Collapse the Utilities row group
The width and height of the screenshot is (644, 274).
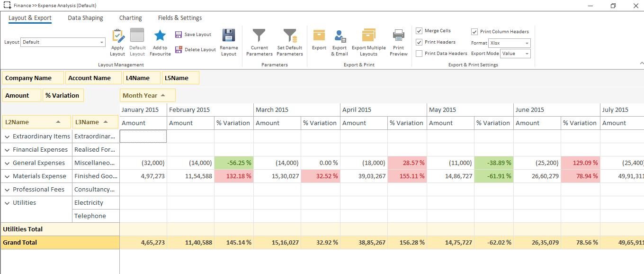pos(7,202)
